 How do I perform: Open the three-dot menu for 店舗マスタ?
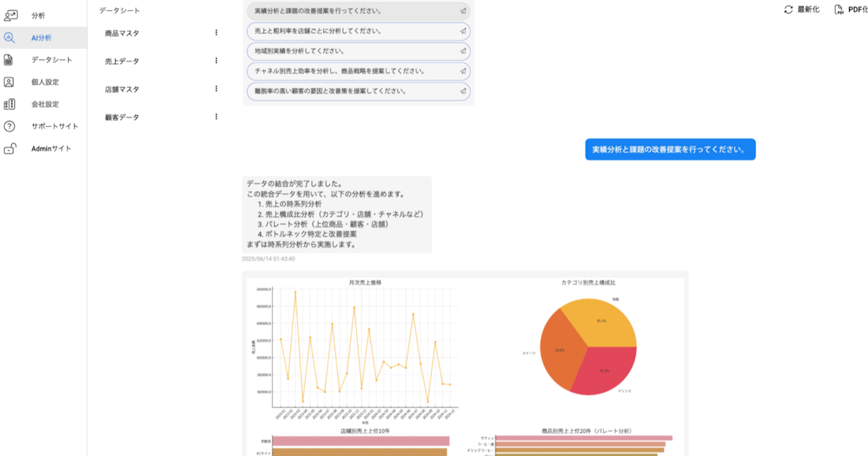coord(216,88)
